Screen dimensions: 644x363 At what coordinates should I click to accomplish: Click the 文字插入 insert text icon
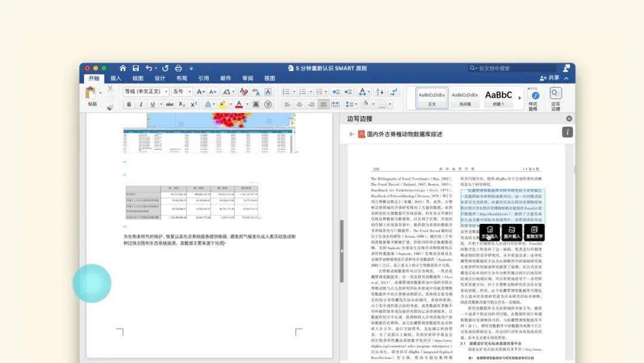[490, 233]
